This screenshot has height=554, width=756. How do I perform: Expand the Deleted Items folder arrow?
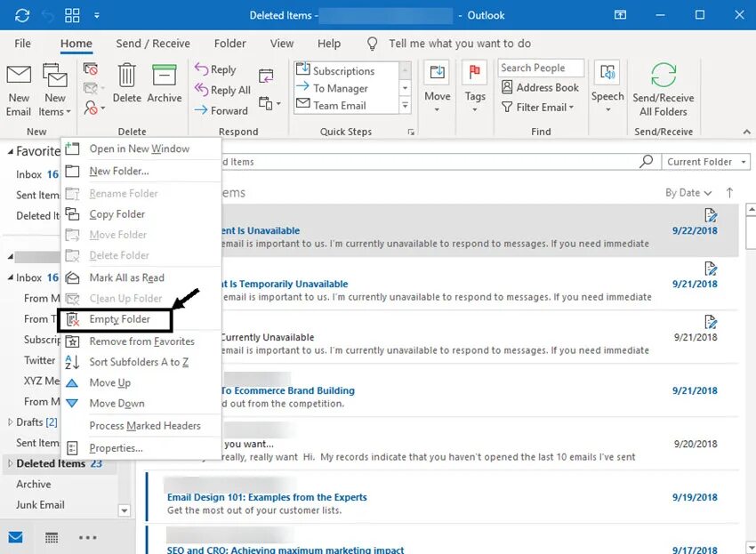(10, 463)
